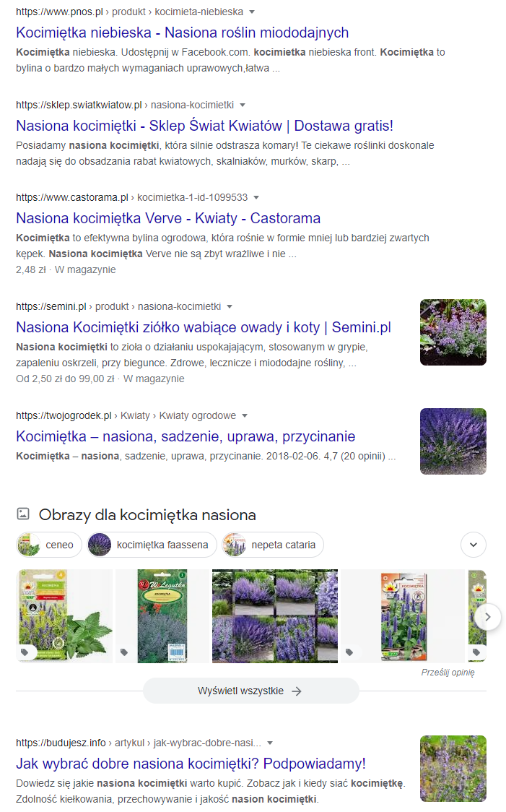Open the W. Legutko seed packet image
Viewport: 506px width, 812px height.
[x=162, y=616]
